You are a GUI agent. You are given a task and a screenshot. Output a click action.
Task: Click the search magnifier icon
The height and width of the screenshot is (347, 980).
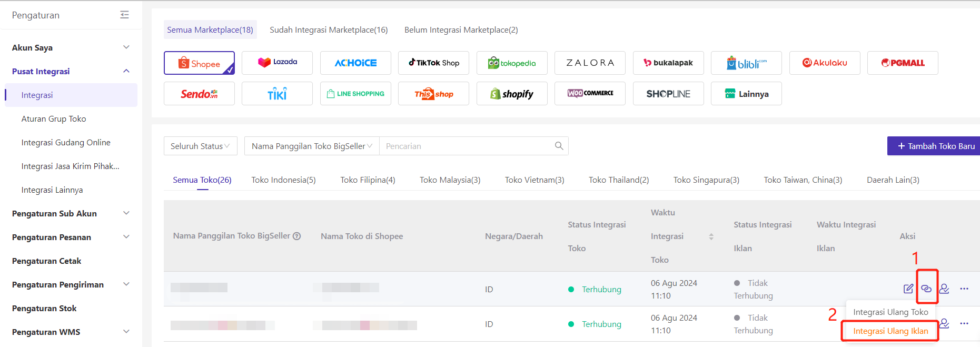tap(559, 146)
